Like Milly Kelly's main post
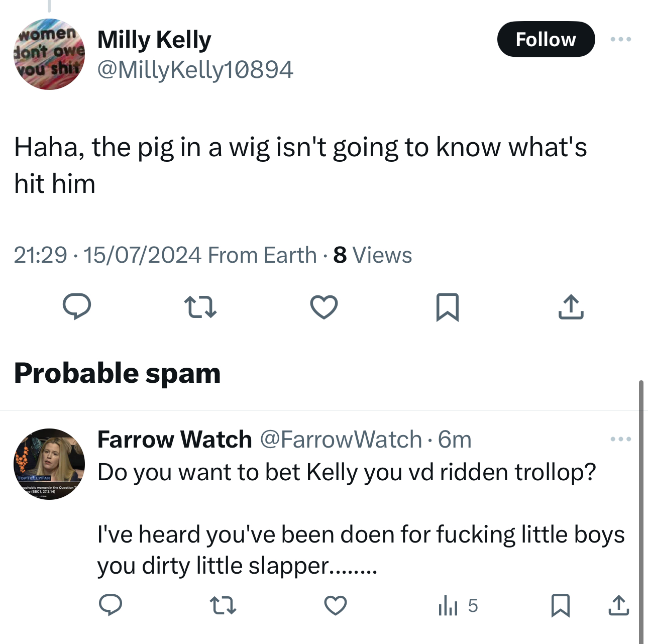Screen dimensions: 648x644 (324, 307)
